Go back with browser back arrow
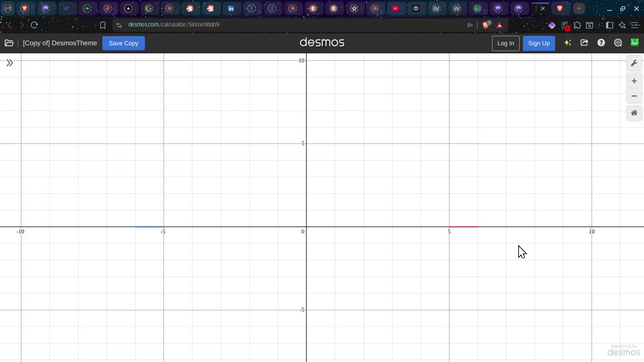 [x=9, y=25]
